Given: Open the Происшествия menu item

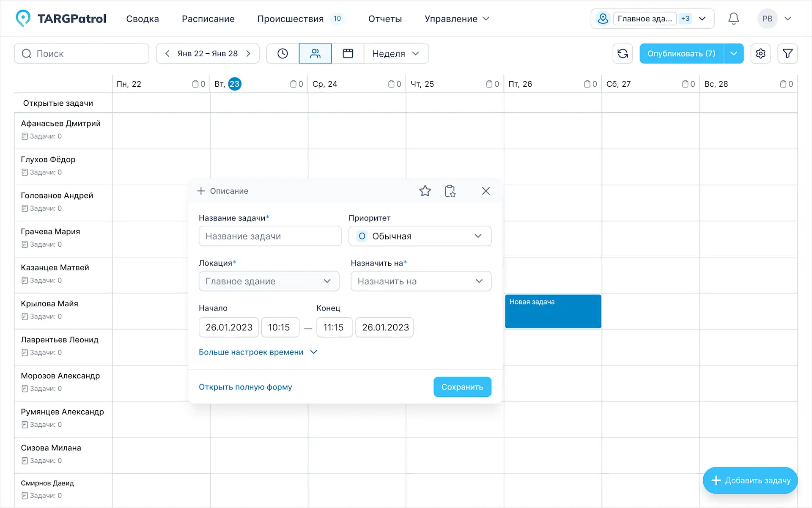Looking at the screenshot, I should [291, 19].
